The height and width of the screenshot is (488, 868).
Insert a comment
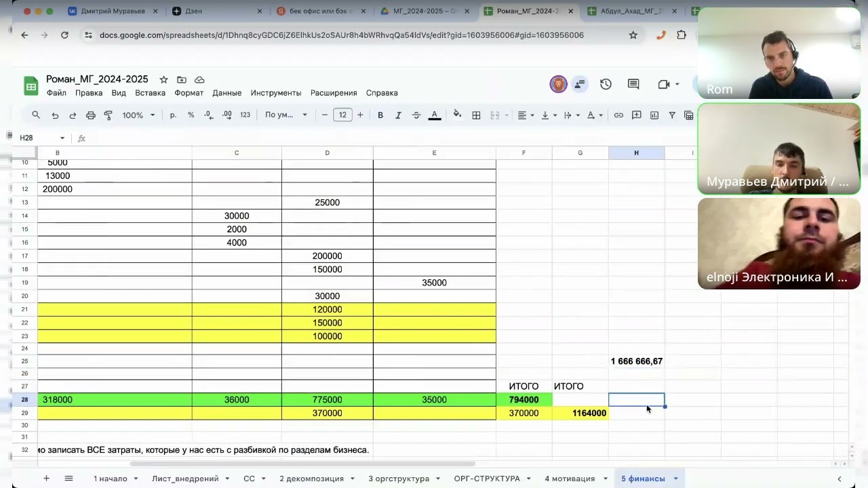coord(637,115)
